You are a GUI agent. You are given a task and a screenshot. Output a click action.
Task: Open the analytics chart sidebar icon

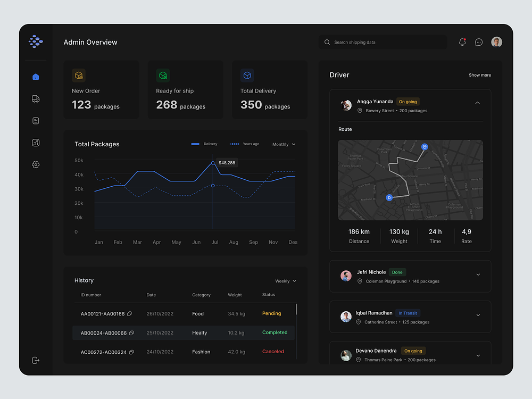(36, 143)
